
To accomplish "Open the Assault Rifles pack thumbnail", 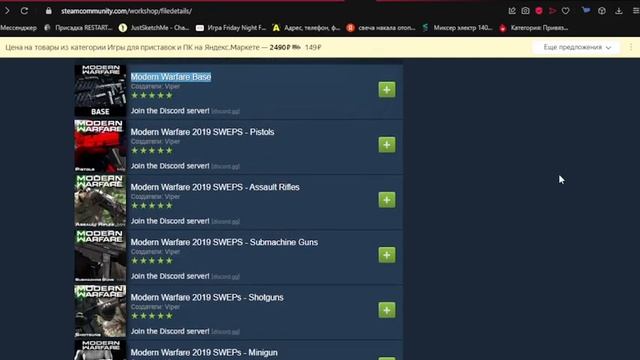I will pyautogui.click(x=100, y=201).
